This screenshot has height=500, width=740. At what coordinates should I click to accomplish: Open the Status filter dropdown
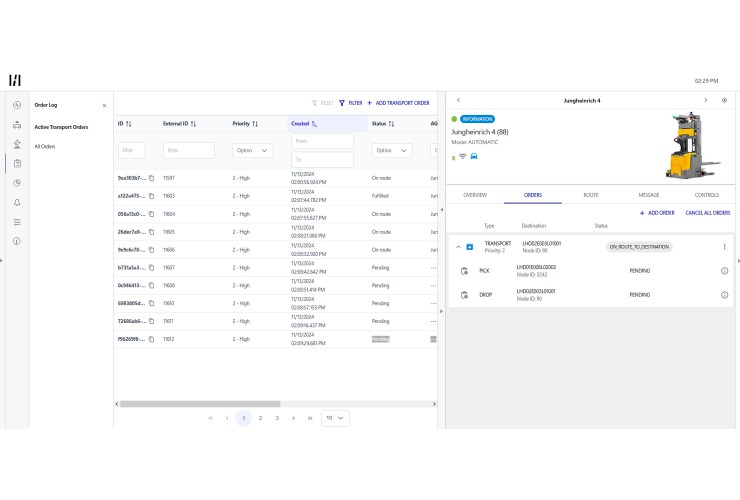pos(392,151)
